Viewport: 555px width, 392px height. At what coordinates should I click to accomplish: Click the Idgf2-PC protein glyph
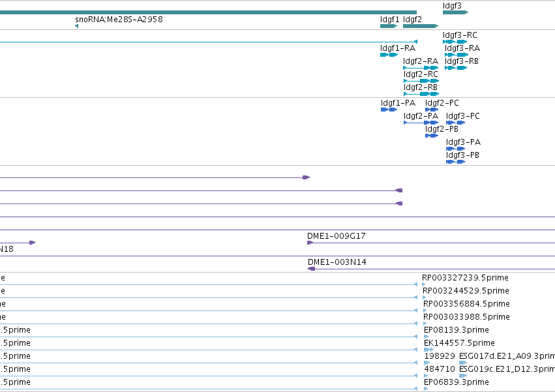[432, 110]
